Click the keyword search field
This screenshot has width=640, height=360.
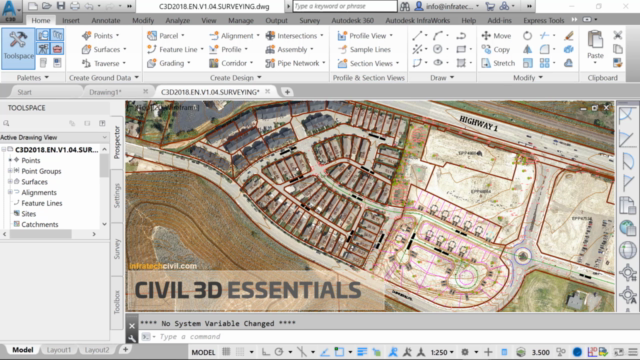click(345, 6)
